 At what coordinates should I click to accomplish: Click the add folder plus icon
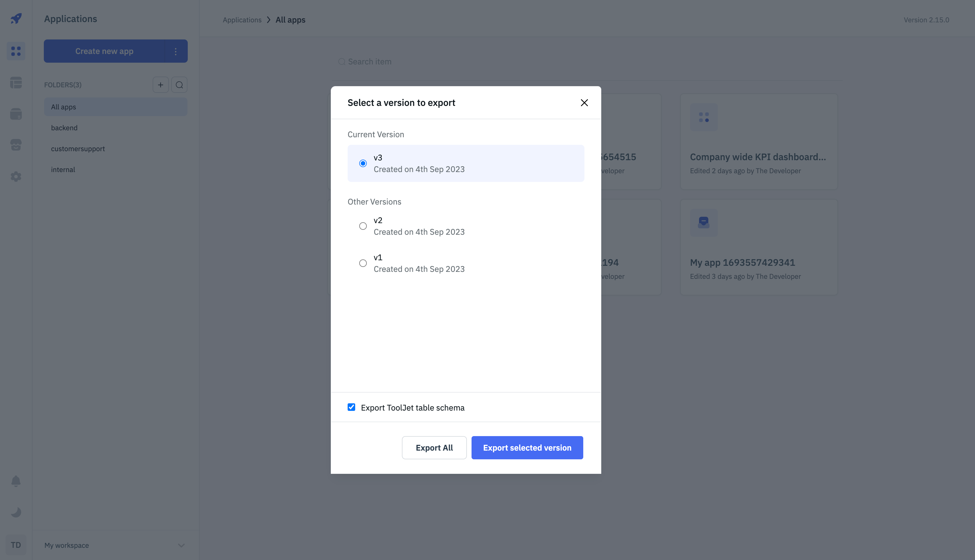[x=160, y=85]
